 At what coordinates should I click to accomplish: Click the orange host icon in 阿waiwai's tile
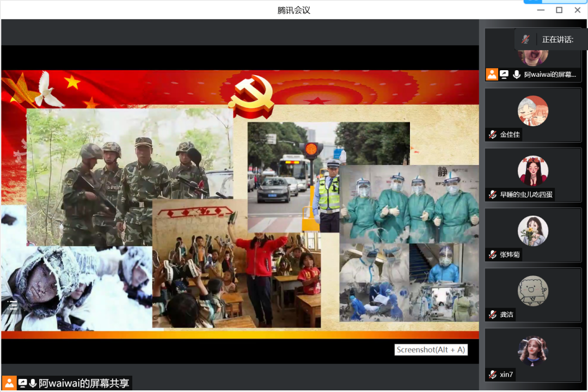pos(492,75)
